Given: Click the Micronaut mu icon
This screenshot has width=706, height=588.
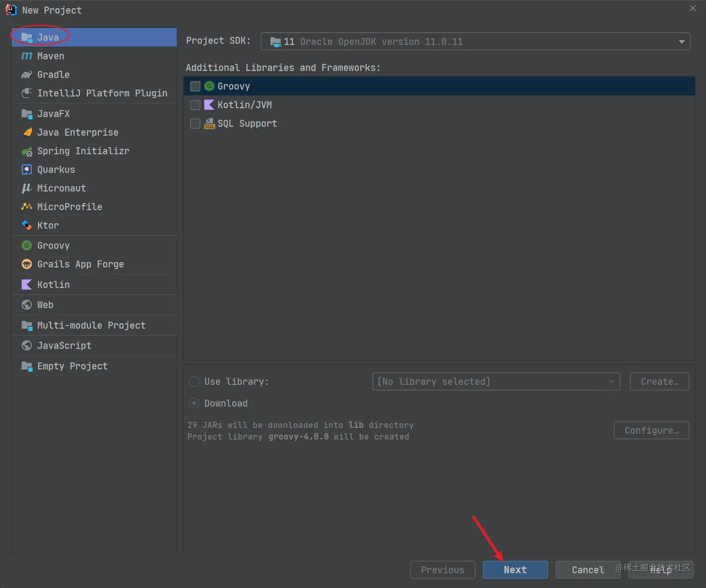Looking at the screenshot, I should point(27,188).
